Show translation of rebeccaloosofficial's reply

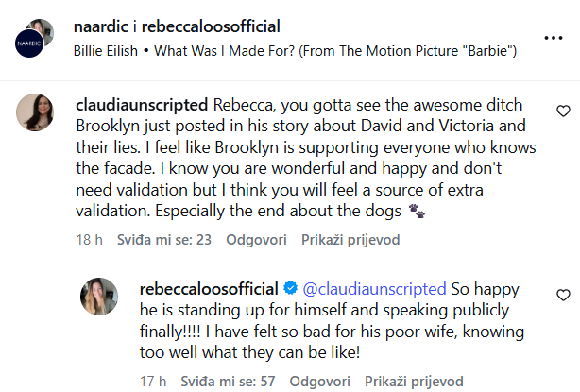tap(411, 381)
